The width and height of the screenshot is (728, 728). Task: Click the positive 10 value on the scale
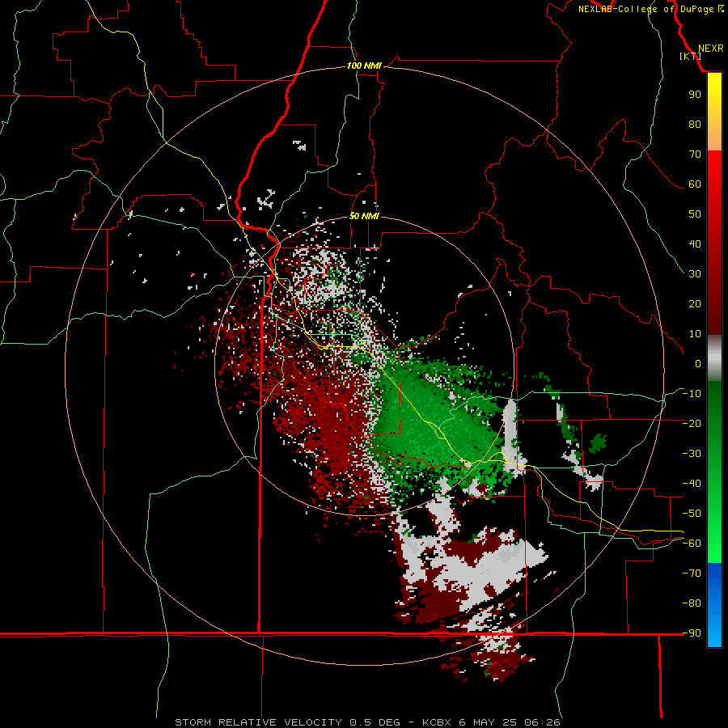[695, 334]
